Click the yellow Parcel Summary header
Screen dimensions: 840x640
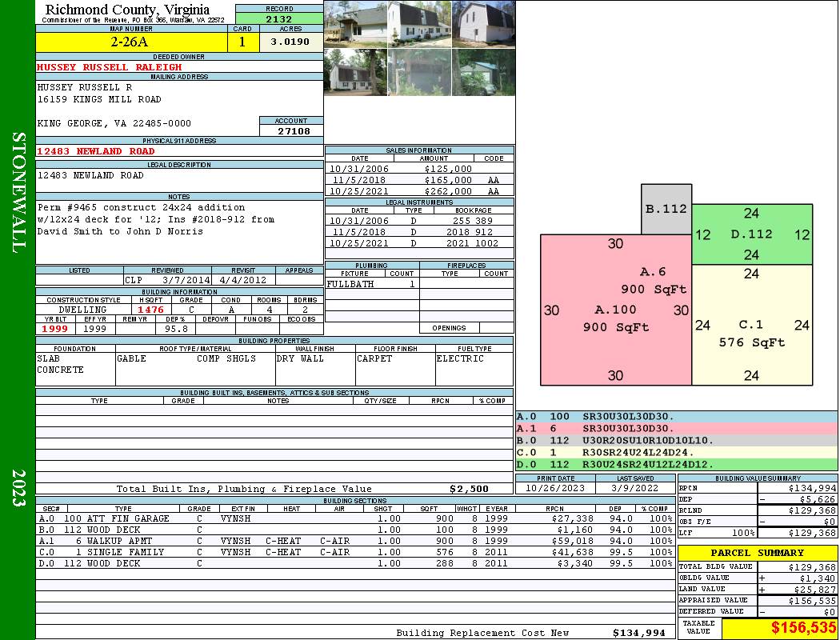pyautogui.click(x=758, y=553)
